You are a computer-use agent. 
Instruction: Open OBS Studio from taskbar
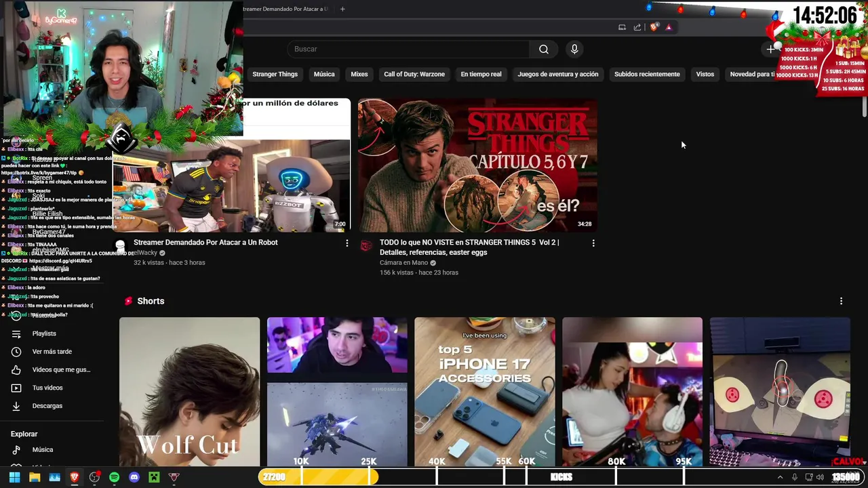point(94,477)
